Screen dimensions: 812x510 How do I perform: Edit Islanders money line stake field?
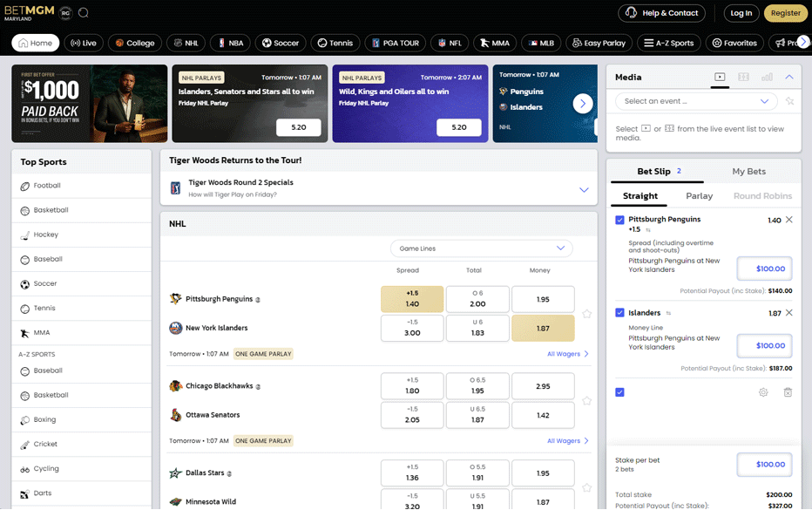[764, 346]
